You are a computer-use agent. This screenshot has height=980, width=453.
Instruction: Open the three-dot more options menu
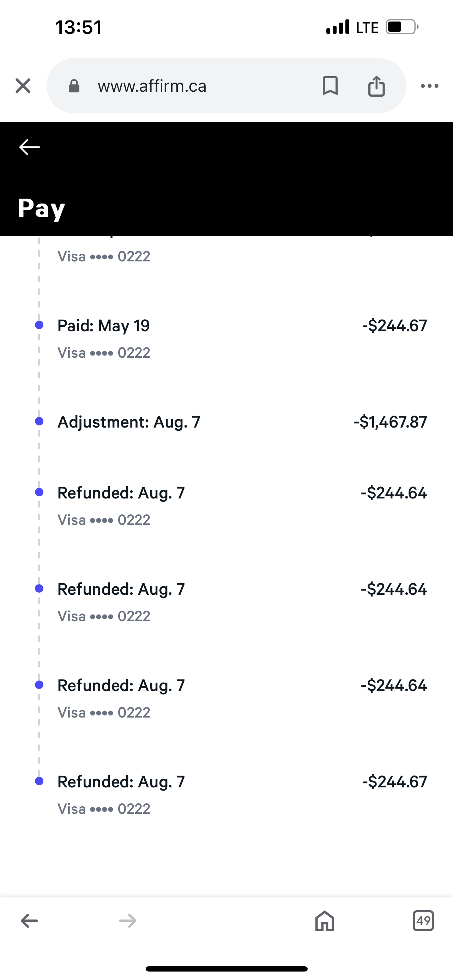429,86
